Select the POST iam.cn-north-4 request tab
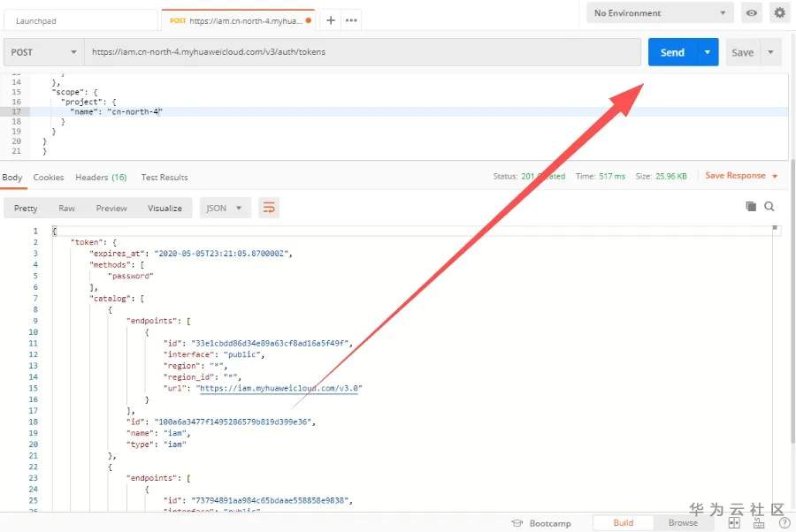 [x=238, y=21]
